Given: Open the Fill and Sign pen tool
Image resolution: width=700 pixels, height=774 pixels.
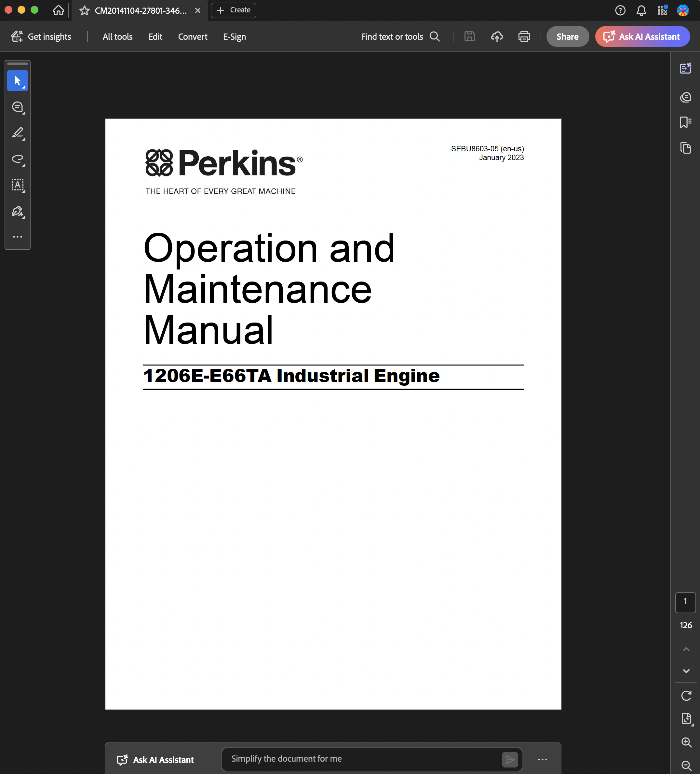Looking at the screenshot, I should (x=17, y=211).
